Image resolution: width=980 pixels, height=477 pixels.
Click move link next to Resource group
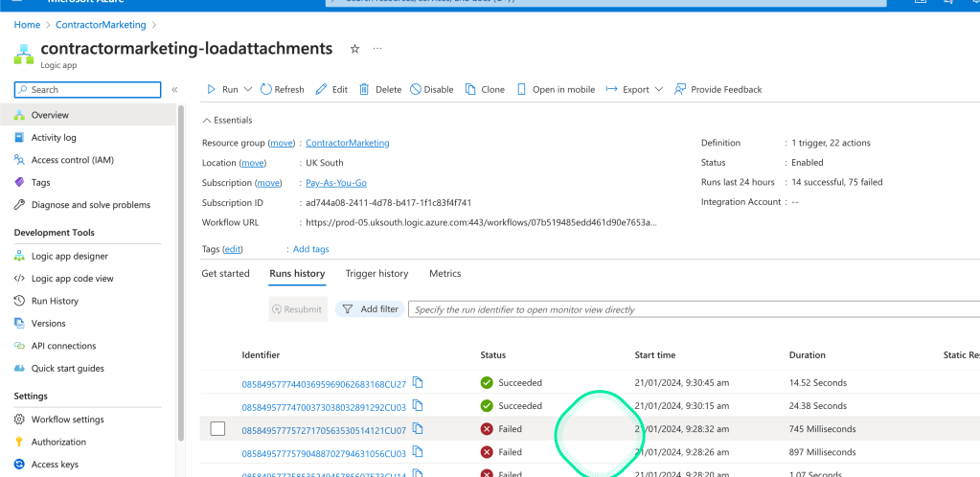(x=282, y=143)
